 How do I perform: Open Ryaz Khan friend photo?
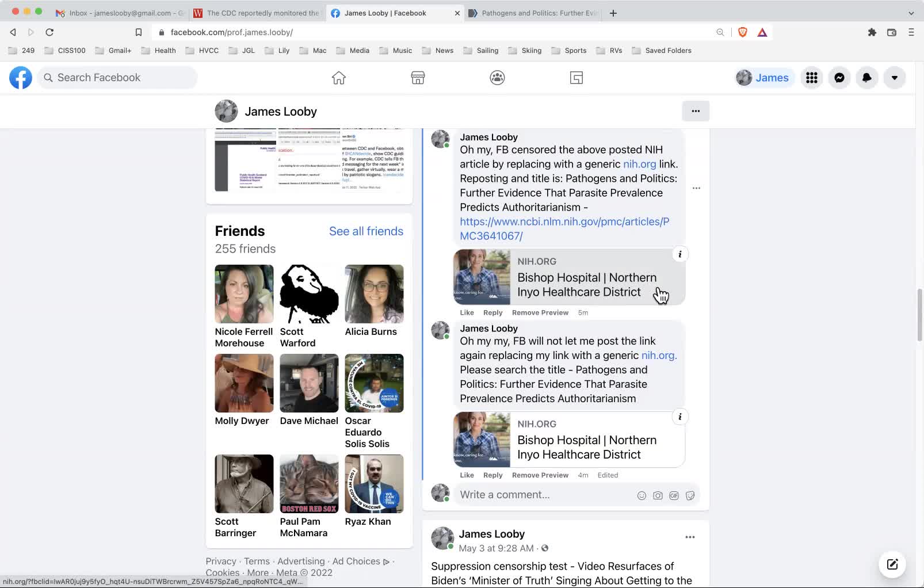[374, 484]
